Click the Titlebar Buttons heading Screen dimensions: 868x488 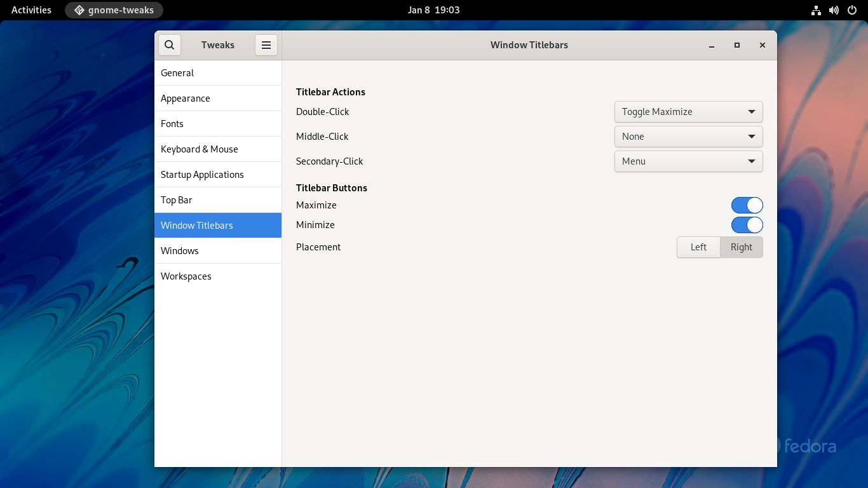(332, 188)
